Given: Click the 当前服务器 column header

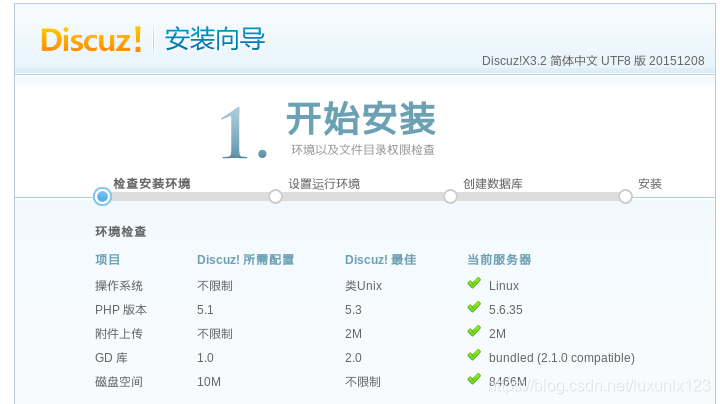Looking at the screenshot, I should [x=499, y=260].
